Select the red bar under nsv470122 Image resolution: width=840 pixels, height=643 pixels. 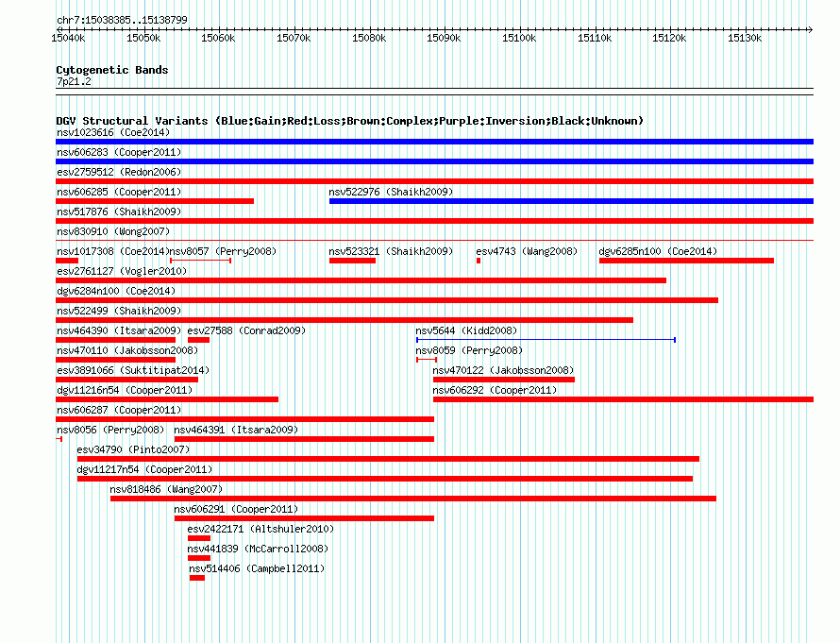504,380
